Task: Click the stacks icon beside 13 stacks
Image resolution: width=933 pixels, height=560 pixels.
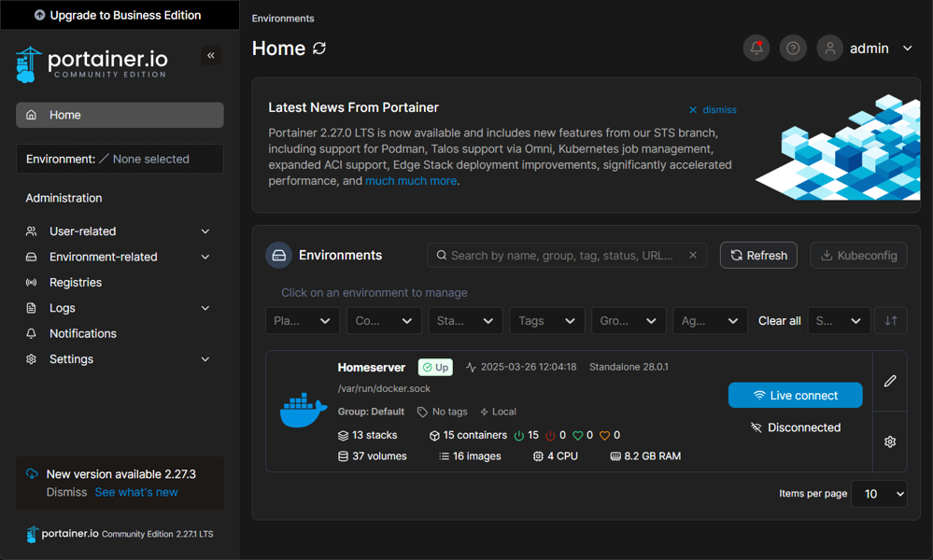Action: click(344, 436)
